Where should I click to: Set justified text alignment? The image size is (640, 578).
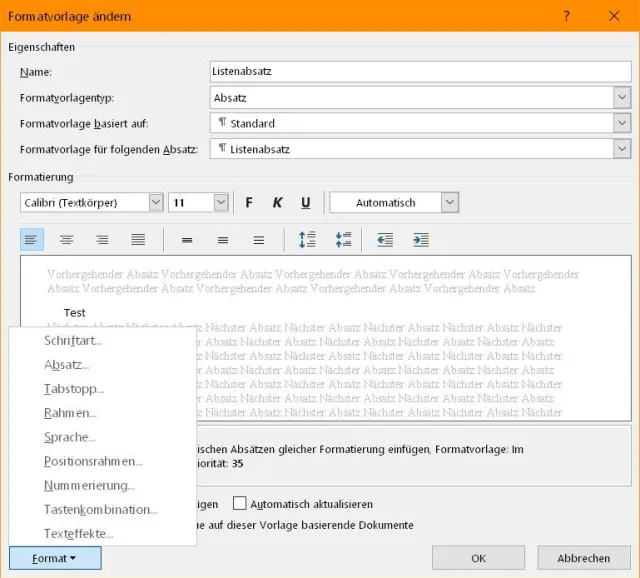click(x=138, y=240)
